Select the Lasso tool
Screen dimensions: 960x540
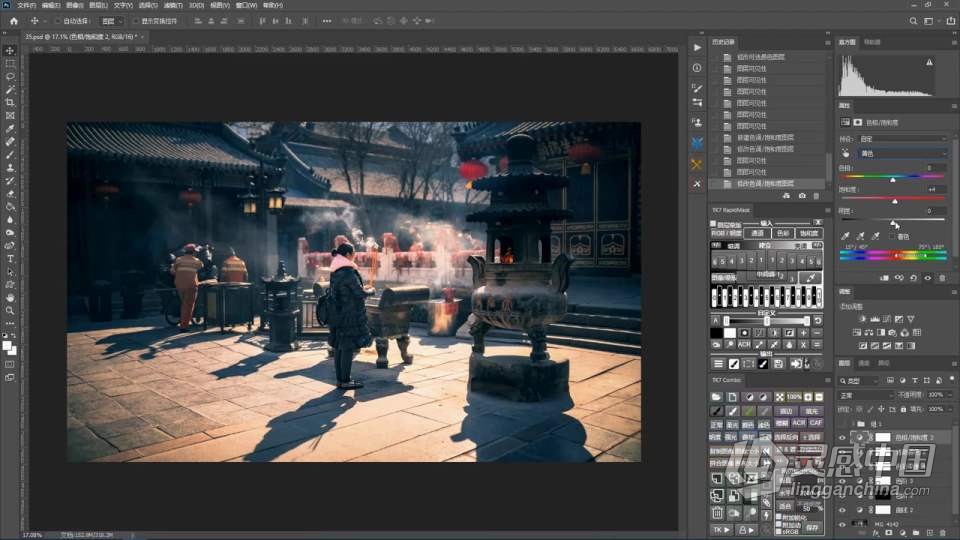click(10, 77)
